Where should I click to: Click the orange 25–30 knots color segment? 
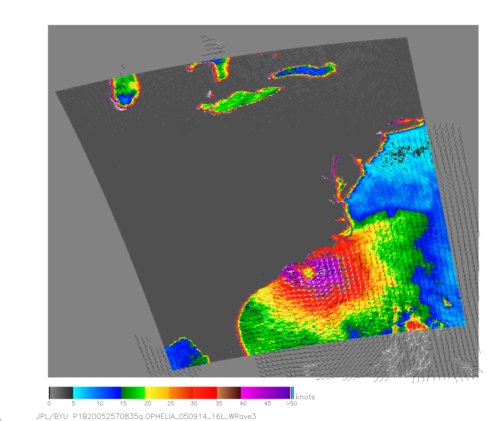click(x=181, y=393)
